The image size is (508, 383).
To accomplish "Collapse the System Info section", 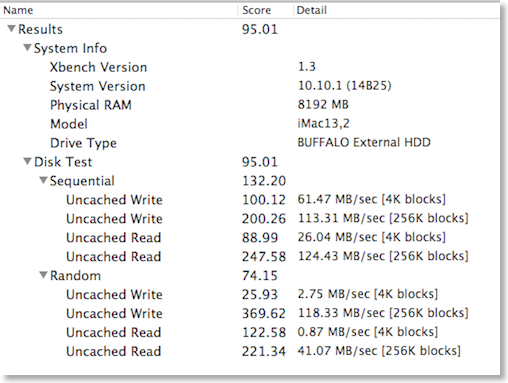I will pyautogui.click(x=28, y=48).
